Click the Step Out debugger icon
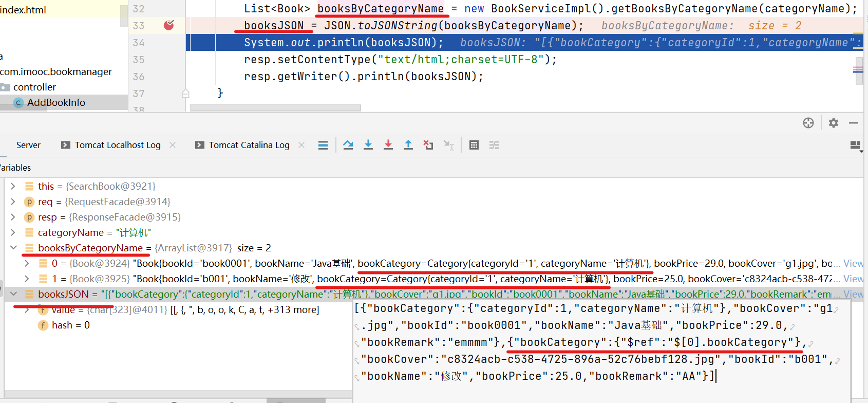The height and width of the screenshot is (403, 868). pos(408,145)
